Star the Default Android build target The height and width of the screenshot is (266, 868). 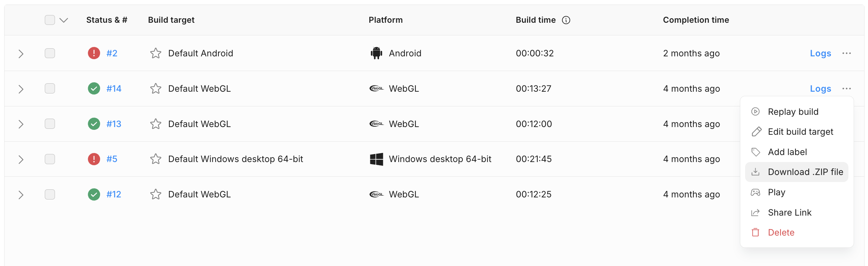click(155, 53)
